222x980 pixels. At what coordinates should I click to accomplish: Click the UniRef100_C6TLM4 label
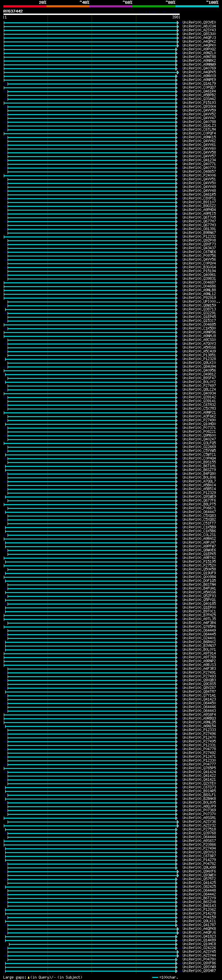199,129
